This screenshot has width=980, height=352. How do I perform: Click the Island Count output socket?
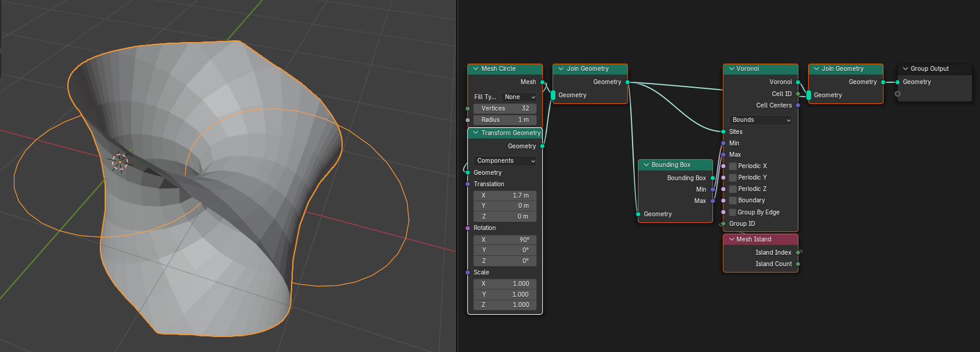(798, 264)
